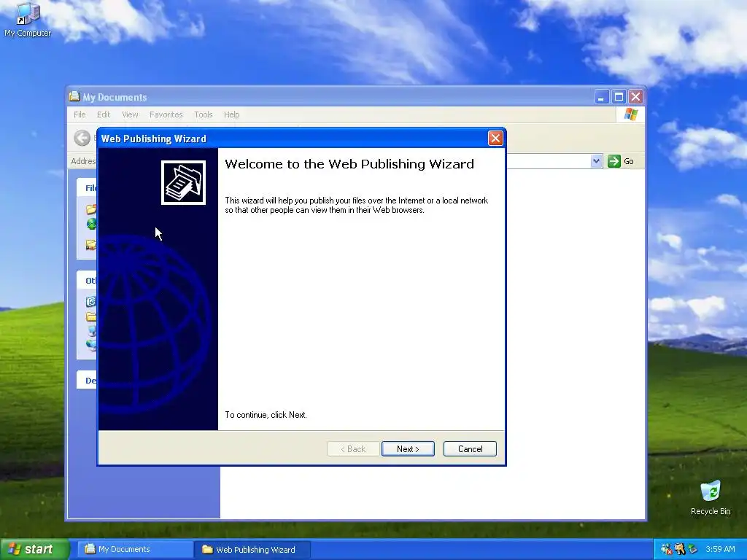
Task: Click the disabled Back button
Action: point(353,448)
